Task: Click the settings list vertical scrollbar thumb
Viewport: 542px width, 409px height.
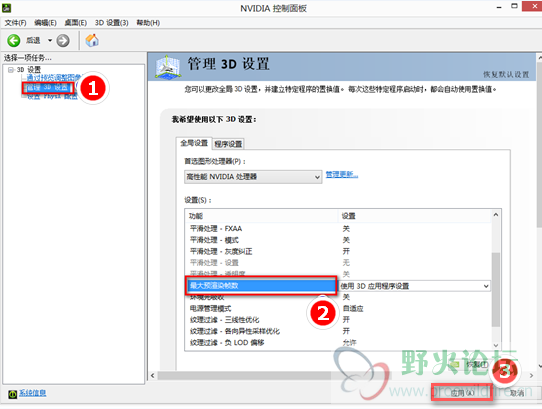Action: pos(496,289)
